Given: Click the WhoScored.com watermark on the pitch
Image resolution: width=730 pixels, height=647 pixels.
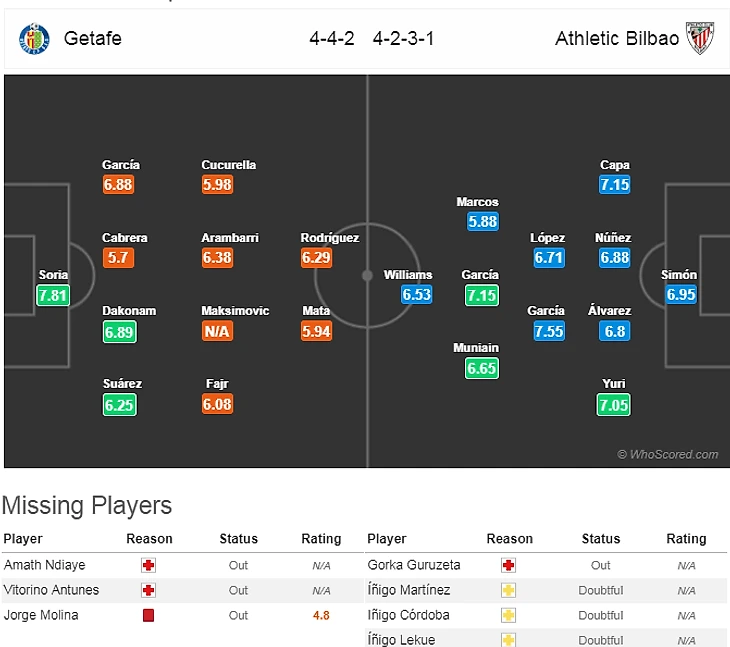Looking at the screenshot, I should [x=668, y=455].
